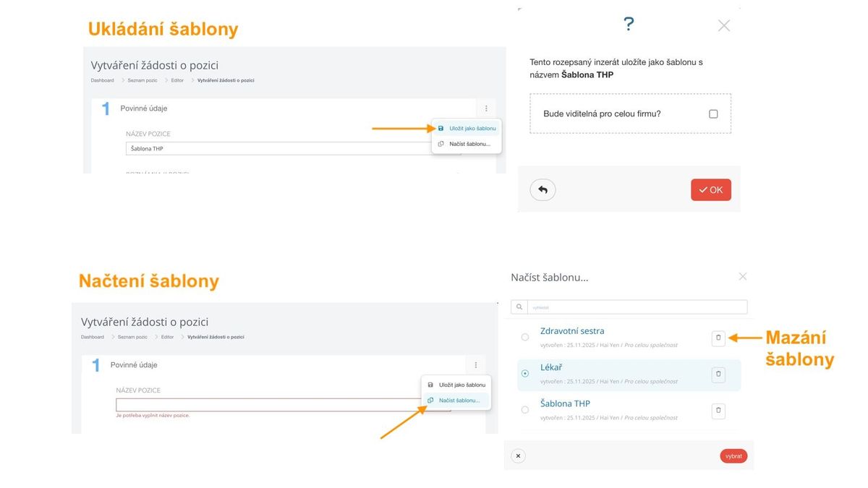Open three-dot menu above the empty red-bordered field
Viewport: 868px width, 488px height.
(x=475, y=365)
